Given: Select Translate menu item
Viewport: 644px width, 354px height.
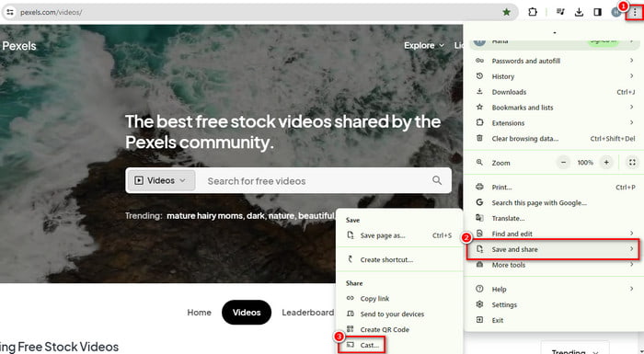Looking at the screenshot, I should point(554,219).
